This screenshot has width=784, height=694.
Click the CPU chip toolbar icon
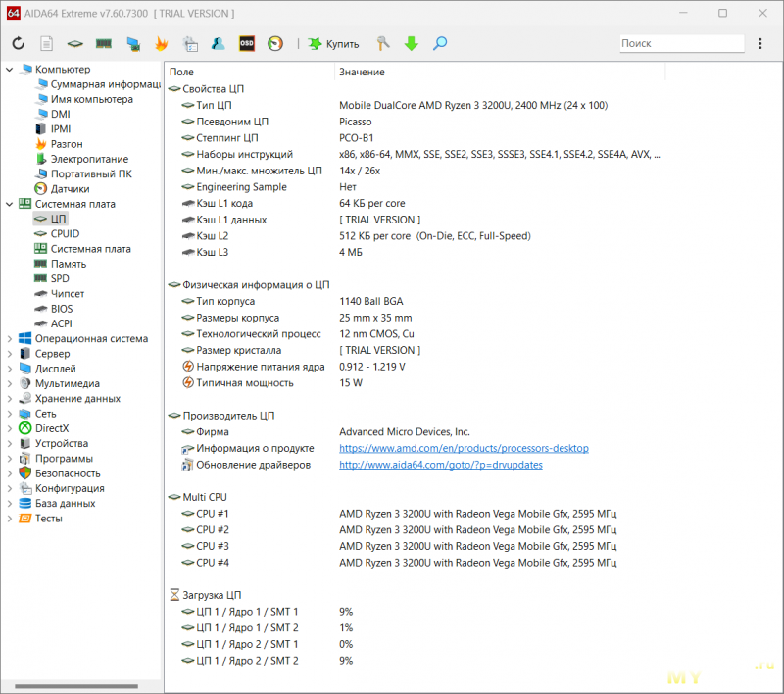click(75, 44)
